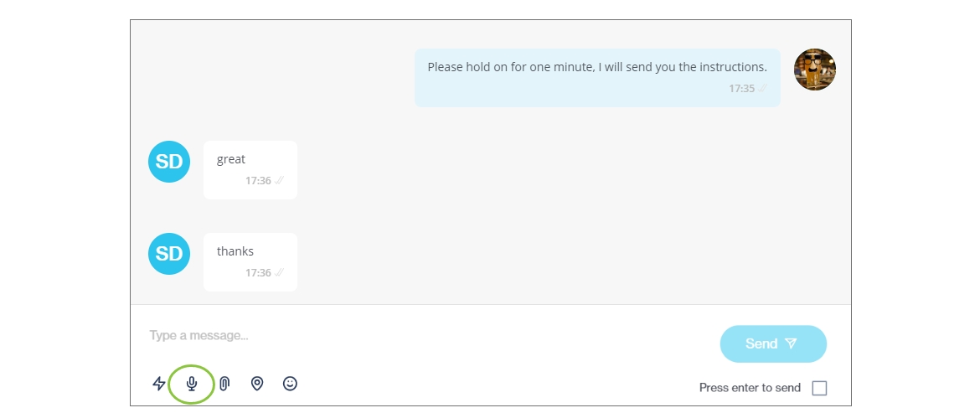Click the delivery checkmark beside 17:35
980x413 pixels.
pyautogui.click(x=763, y=89)
